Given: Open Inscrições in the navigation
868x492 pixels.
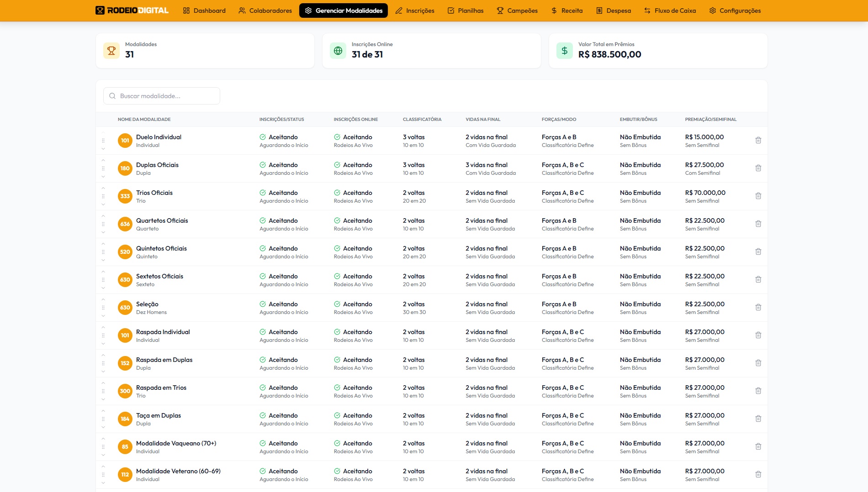Looking at the screenshot, I should [415, 10].
